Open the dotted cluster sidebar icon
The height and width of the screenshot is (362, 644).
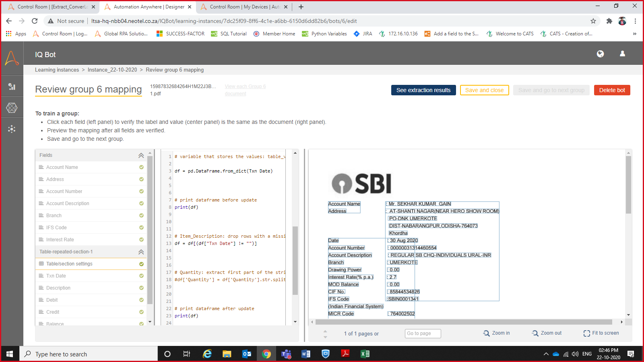point(12,129)
